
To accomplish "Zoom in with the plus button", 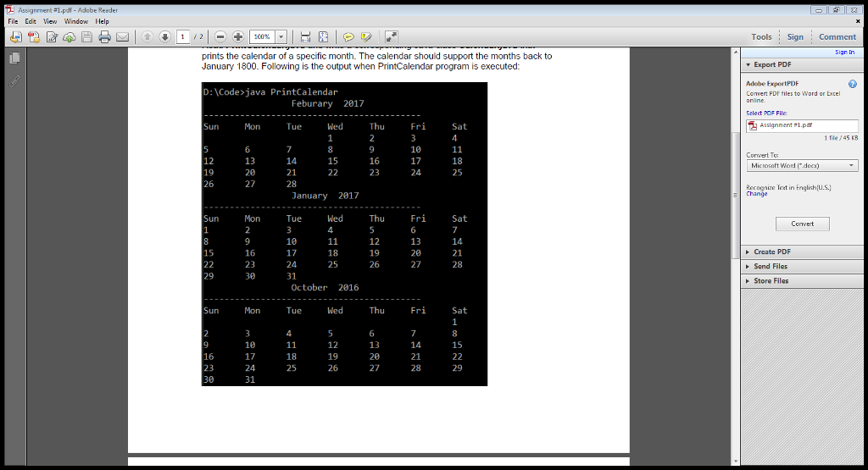I will tap(238, 37).
